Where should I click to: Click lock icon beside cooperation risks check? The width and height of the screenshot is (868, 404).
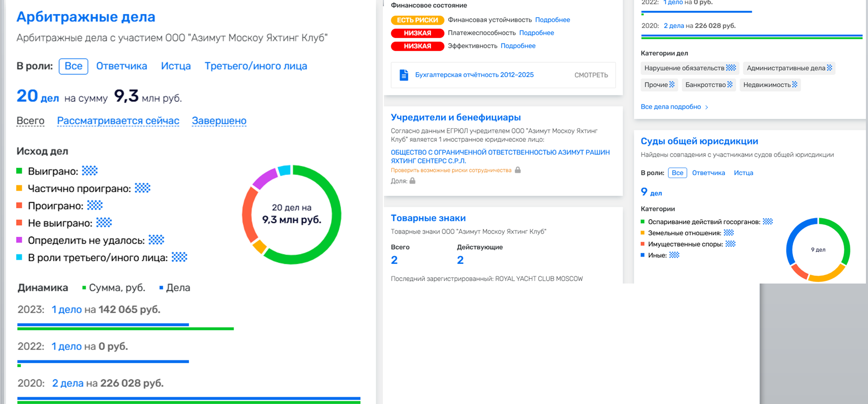pos(517,170)
